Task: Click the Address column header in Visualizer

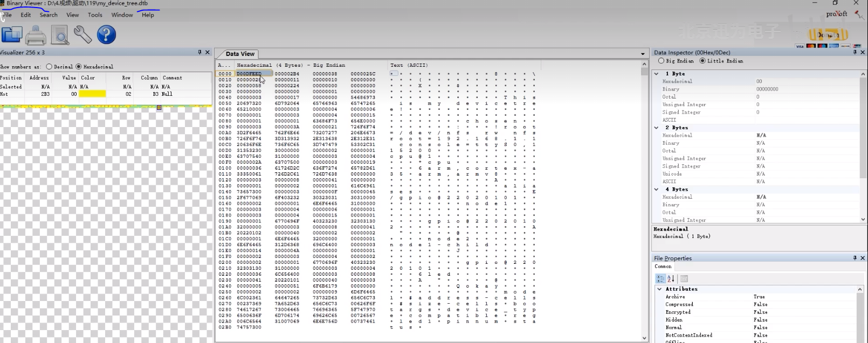Action: (x=39, y=78)
